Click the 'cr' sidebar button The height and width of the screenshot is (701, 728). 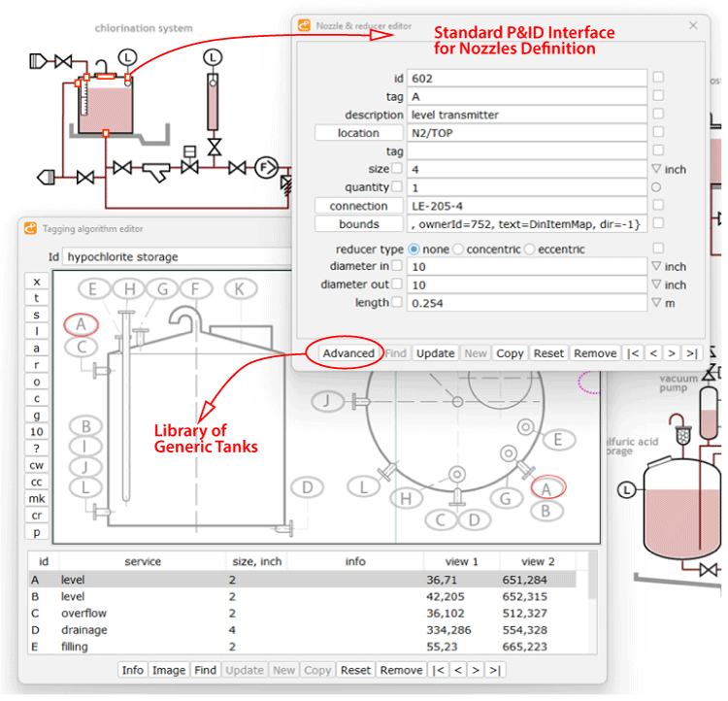(37, 517)
